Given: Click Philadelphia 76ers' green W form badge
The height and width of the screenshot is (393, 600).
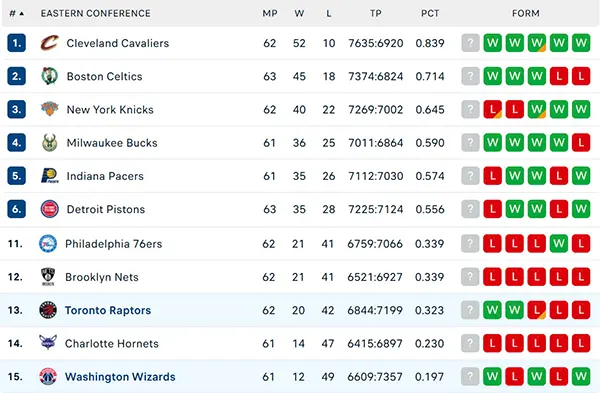Looking at the screenshot, I should (x=559, y=243).
